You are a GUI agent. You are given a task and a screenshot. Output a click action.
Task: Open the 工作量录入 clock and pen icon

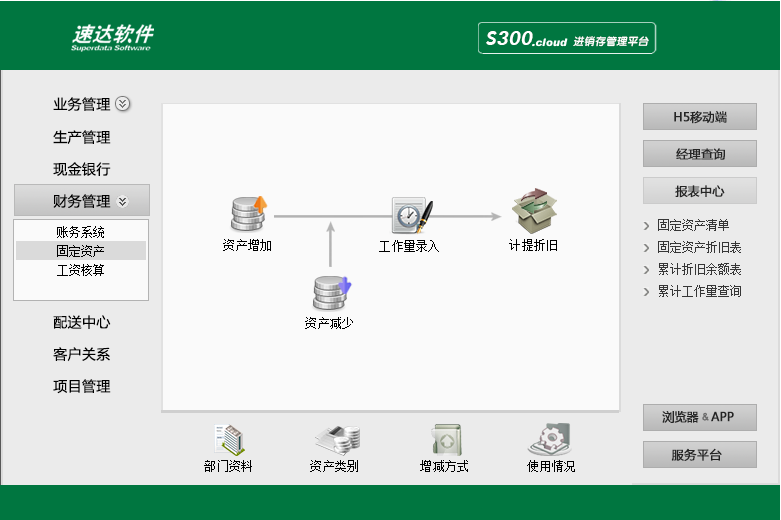click(412, 215)
